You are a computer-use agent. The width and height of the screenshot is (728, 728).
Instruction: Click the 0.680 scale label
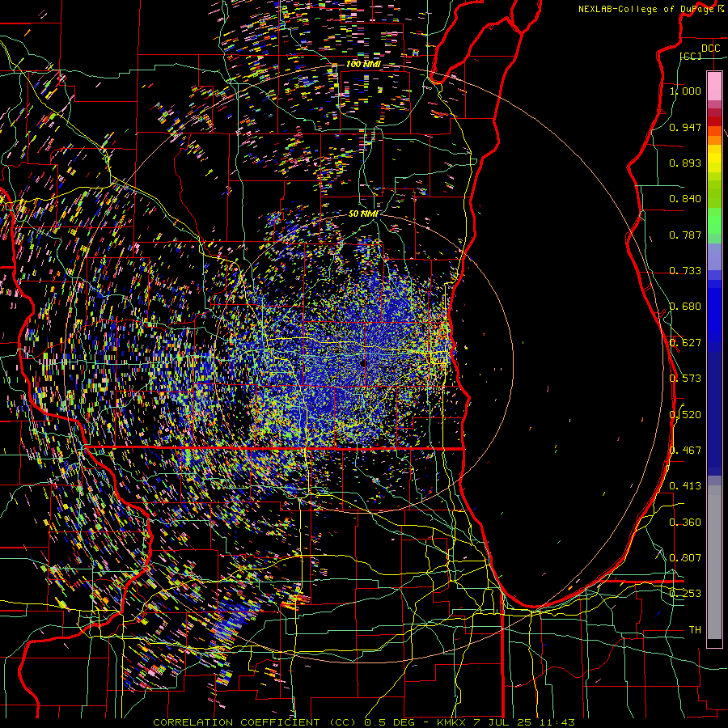[x=685, y=307]
